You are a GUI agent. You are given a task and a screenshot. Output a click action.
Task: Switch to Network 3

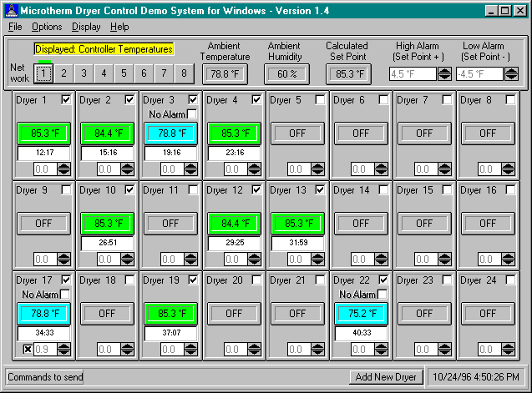coord(84,73)
